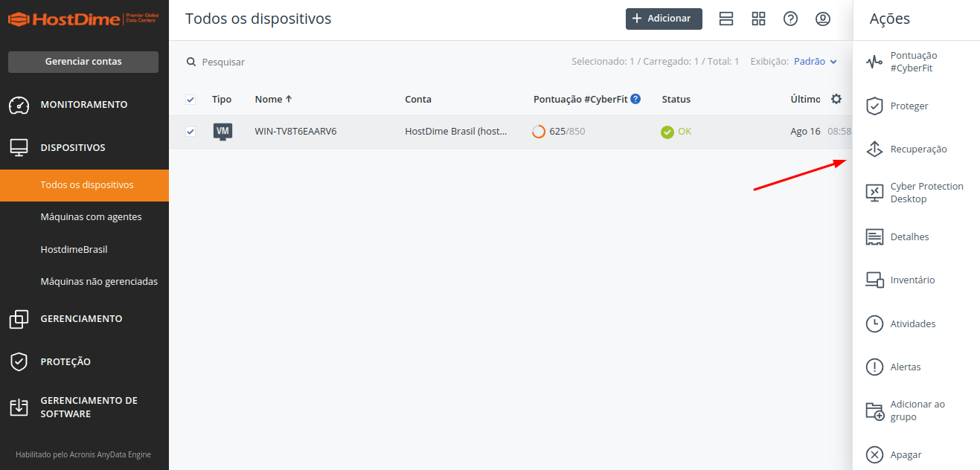The height and width of the screenshot is (470, 980).
Task: Show Alertas for the device
Action: click(x=917, y=367)
